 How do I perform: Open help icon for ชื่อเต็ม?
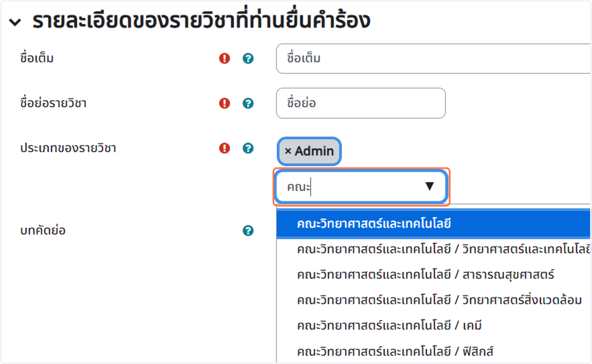[x=248, y=59]
